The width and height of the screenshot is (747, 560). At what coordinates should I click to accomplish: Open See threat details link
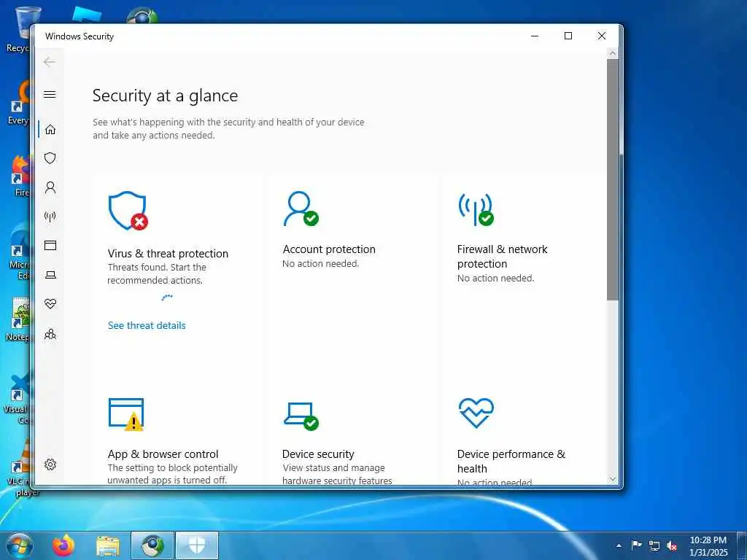point(147,326)
